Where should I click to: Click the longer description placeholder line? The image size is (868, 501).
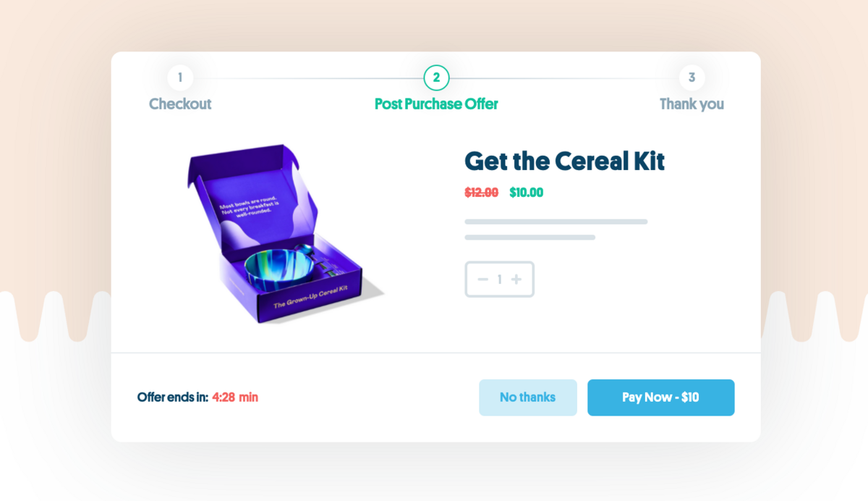(x=556, y=222)
